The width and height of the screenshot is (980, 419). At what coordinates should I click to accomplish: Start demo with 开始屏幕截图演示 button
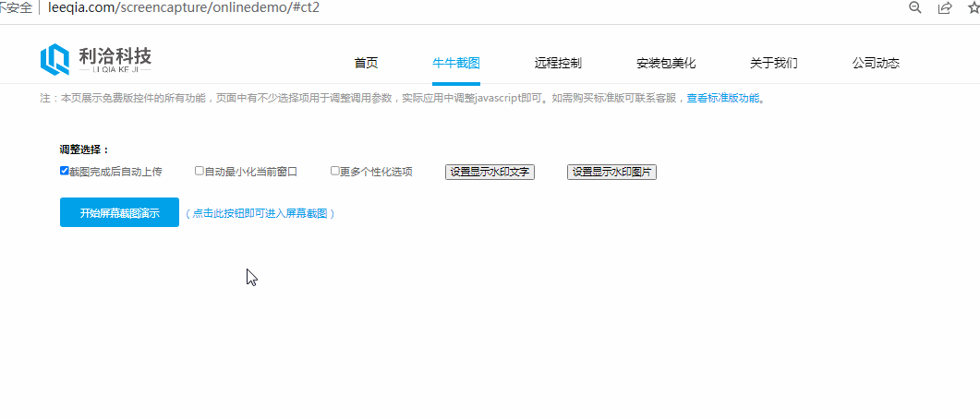pos(119,212)
